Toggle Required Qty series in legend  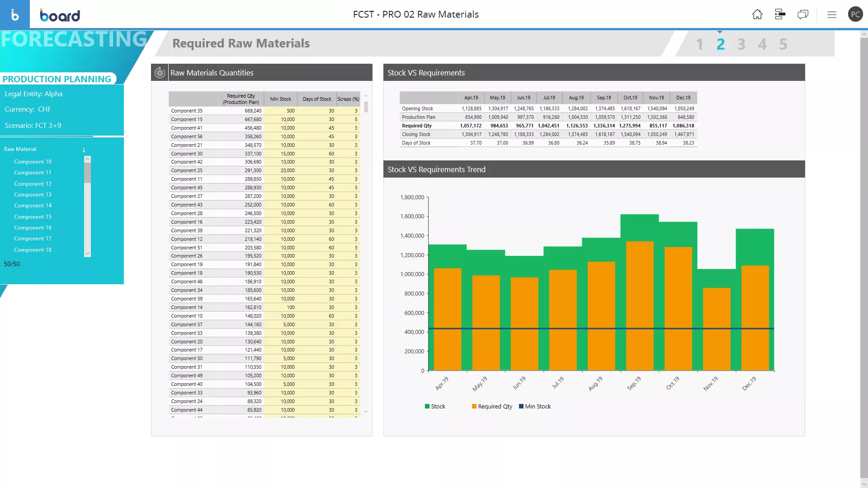492,406
